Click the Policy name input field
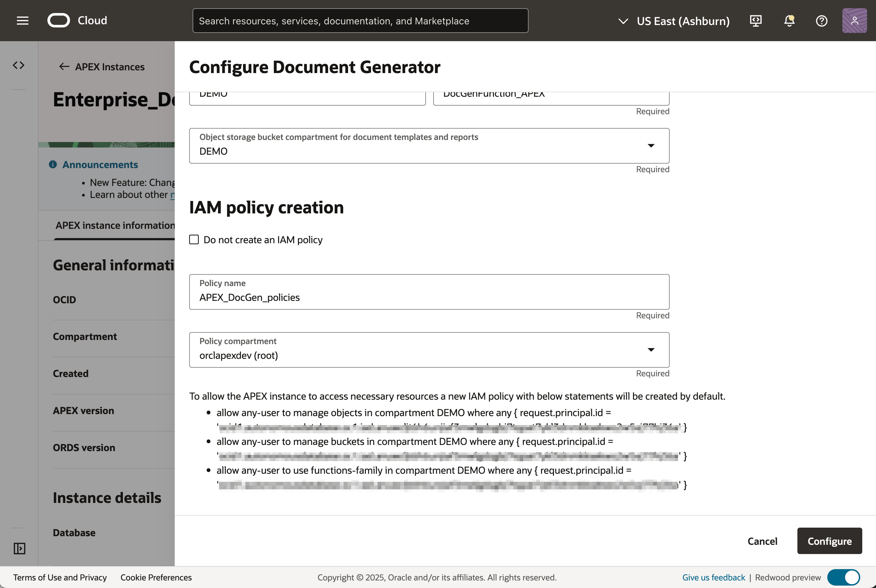The height and width of the screenshot is (588, 876). click(429, 297)
